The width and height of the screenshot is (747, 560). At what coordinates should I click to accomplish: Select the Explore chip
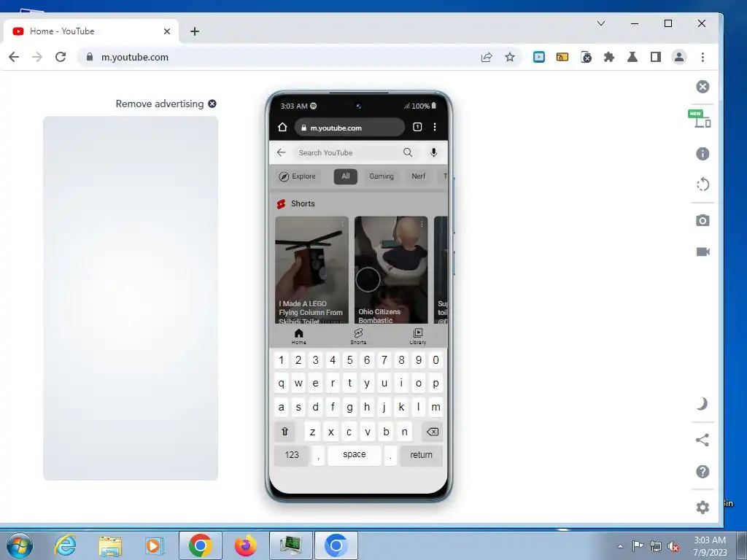[298, 176]
